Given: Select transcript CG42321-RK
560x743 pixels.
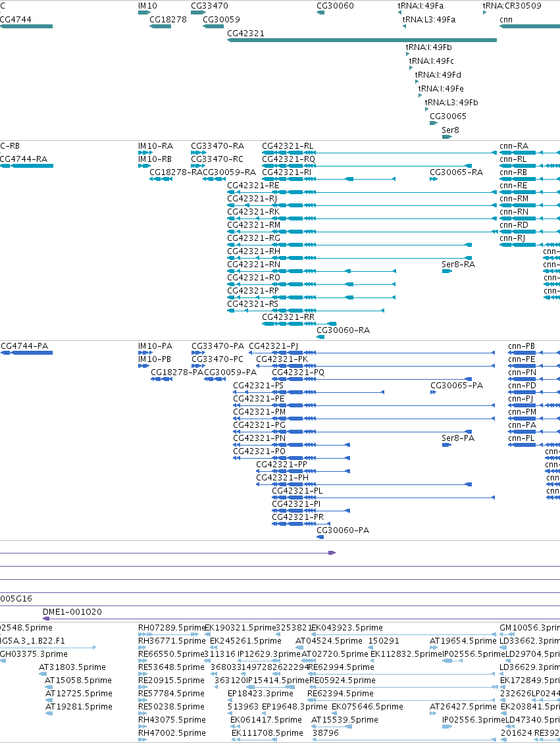Looking at the screenshot, I should [253, 212].
